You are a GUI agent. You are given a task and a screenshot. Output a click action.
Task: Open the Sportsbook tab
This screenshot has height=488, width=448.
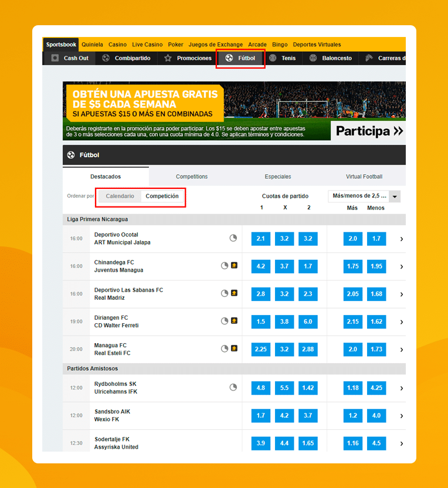coord(61,45)
